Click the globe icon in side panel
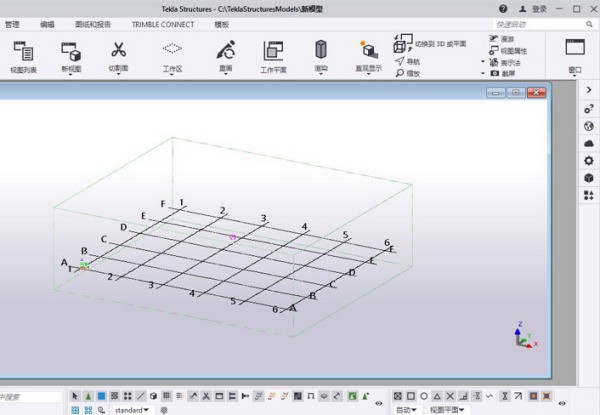Viewport: 600px width, 415px height. 589,126
